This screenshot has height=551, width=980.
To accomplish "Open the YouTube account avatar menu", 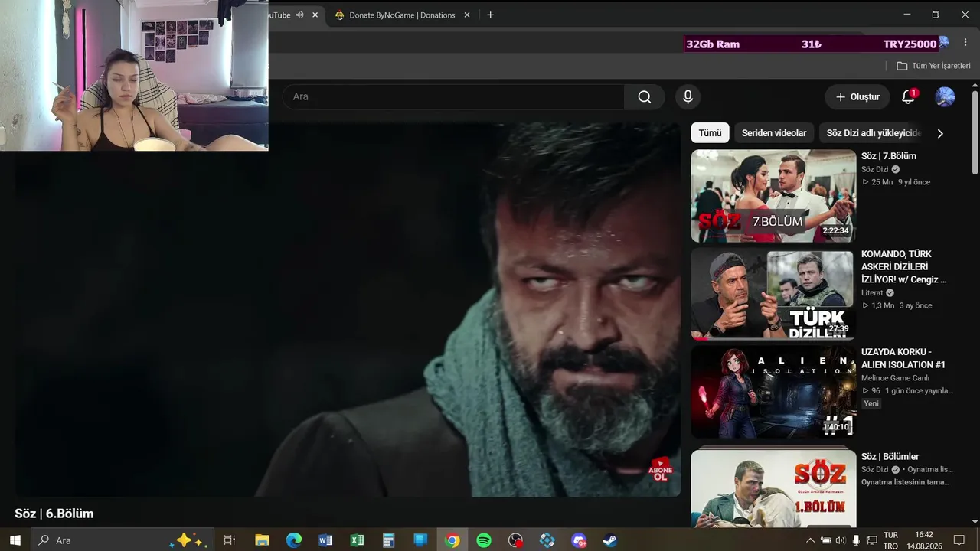I will tap(945, 97).
